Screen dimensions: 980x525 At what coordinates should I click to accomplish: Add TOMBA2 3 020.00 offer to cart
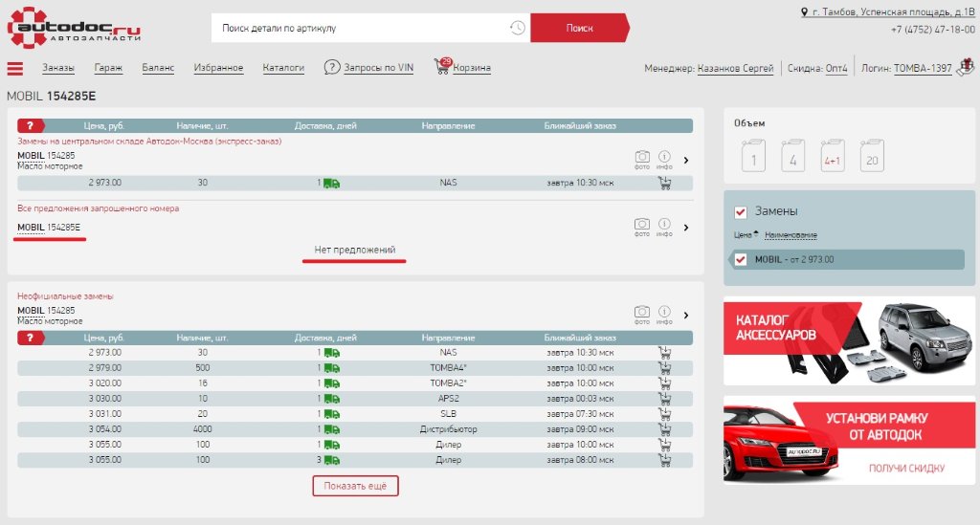coord(664,383)
